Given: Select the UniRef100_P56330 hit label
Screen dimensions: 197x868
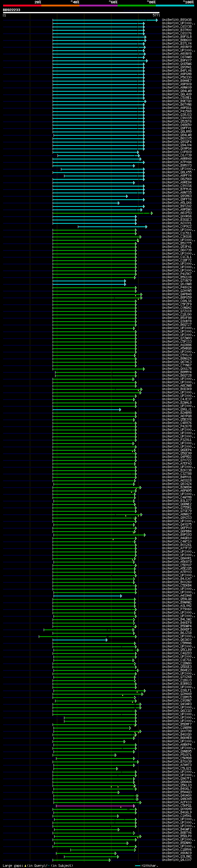Looking at the screenshot, I should point(177,78).
